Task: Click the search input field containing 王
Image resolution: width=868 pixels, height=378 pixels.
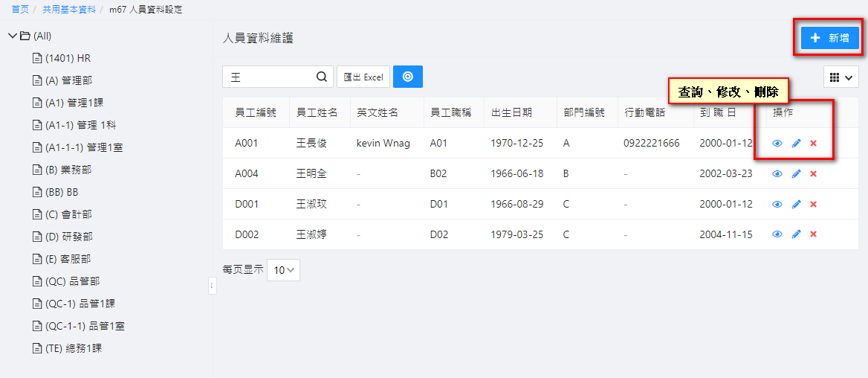Action: (269, 77)
